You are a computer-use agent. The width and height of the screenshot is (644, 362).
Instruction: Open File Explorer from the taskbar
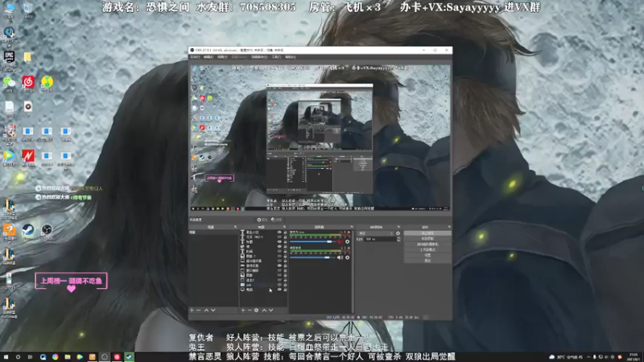[68, 357]
